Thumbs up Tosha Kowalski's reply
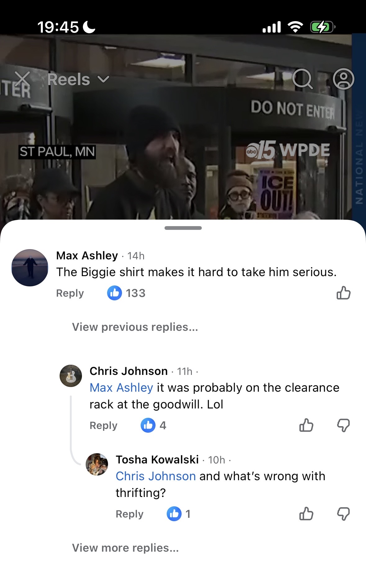The width and height of the screenshot is (366, 588). point(306,514)
